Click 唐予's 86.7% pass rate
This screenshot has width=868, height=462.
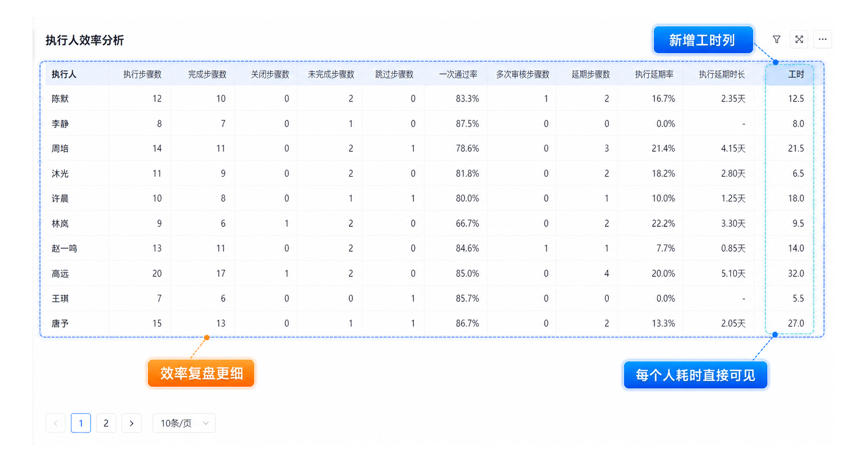tap(467, 323)
